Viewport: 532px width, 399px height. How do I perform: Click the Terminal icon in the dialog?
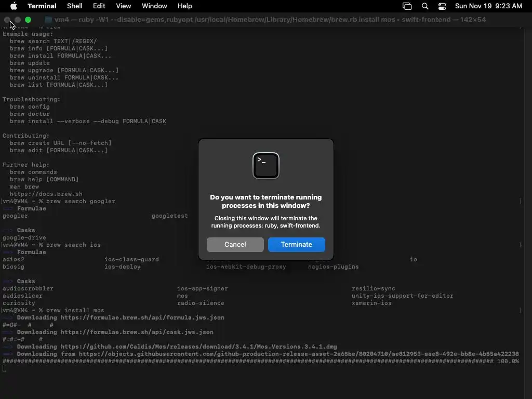[266, 166]
